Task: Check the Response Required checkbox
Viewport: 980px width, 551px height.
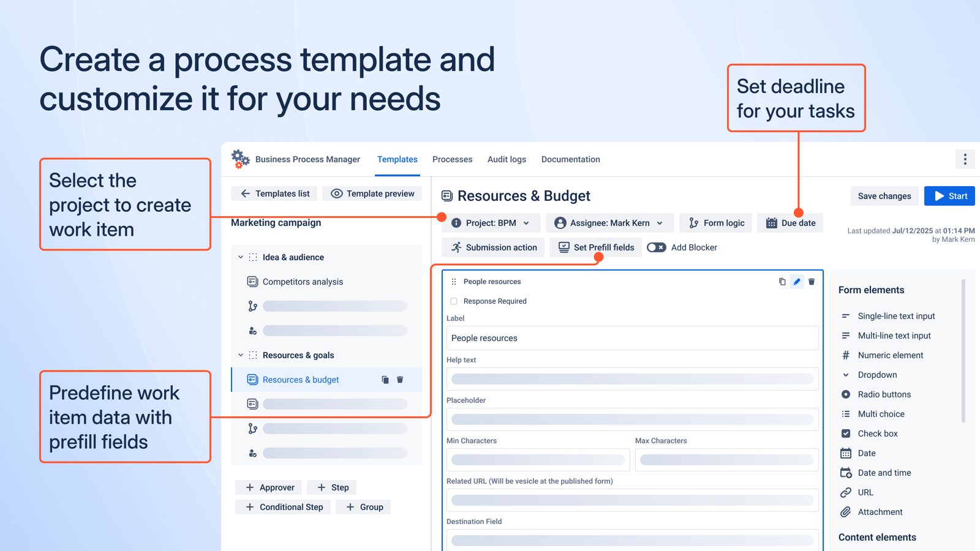Action: click(454, 301)
